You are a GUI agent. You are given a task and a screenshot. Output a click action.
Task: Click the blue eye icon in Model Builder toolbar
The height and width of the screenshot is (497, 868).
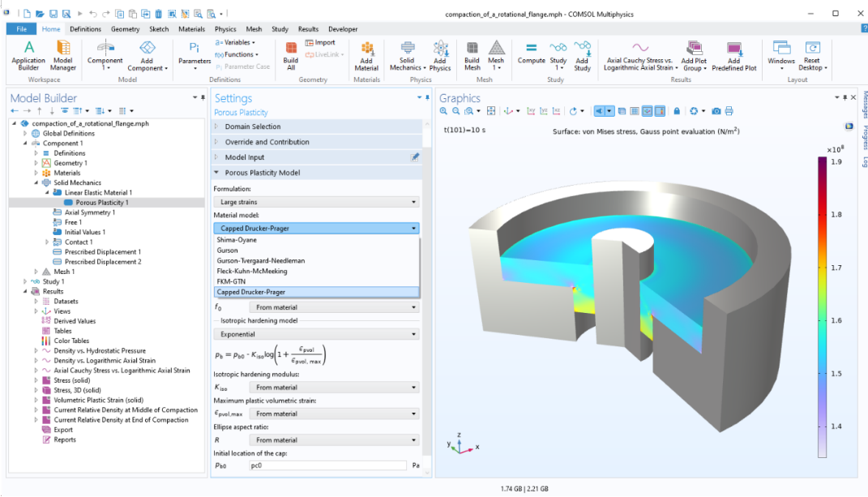[65, 111]
